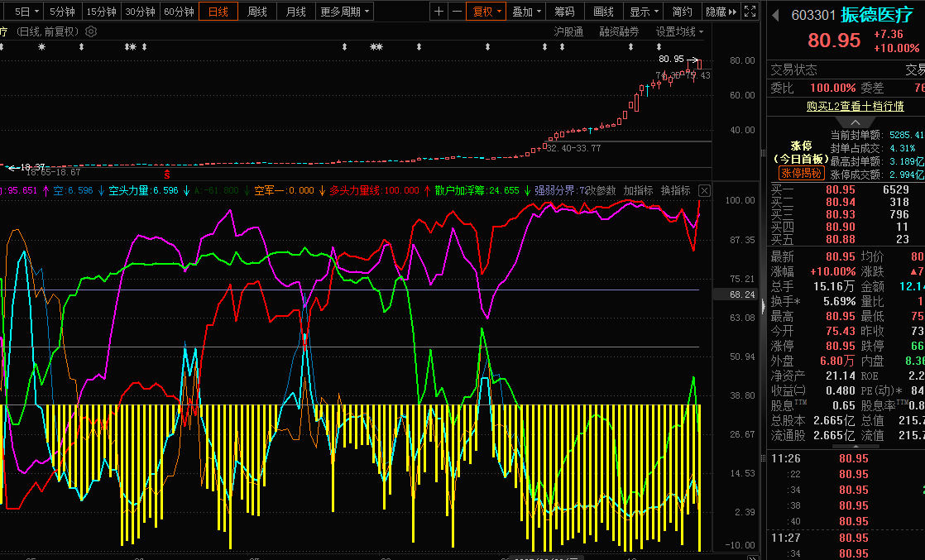Collapse the limit-up info panel chevron

click(856, 122)
